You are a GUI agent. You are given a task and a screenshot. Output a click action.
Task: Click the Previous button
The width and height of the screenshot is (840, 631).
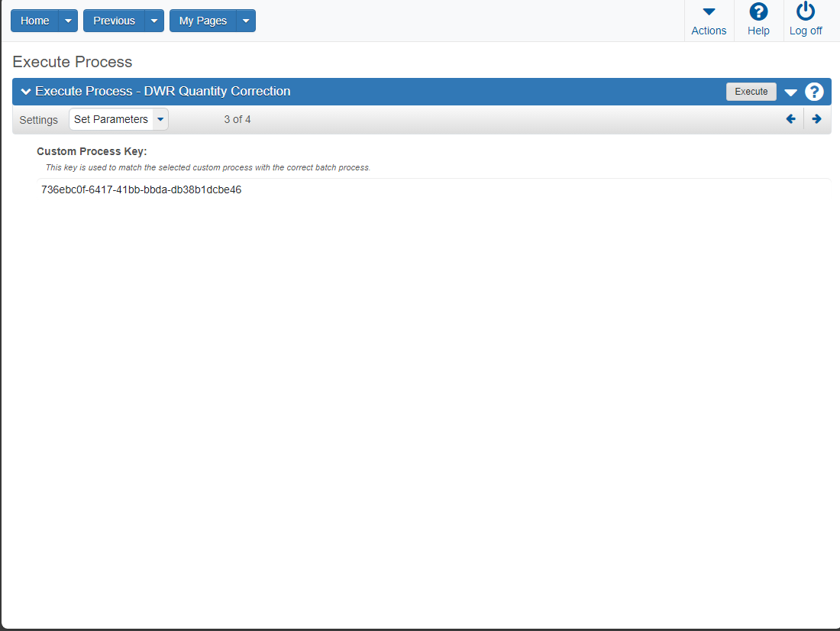[114, 21]
